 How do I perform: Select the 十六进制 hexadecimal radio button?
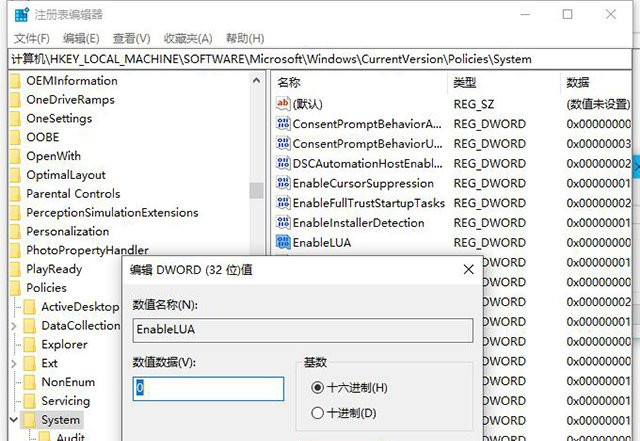click(318, 387)
